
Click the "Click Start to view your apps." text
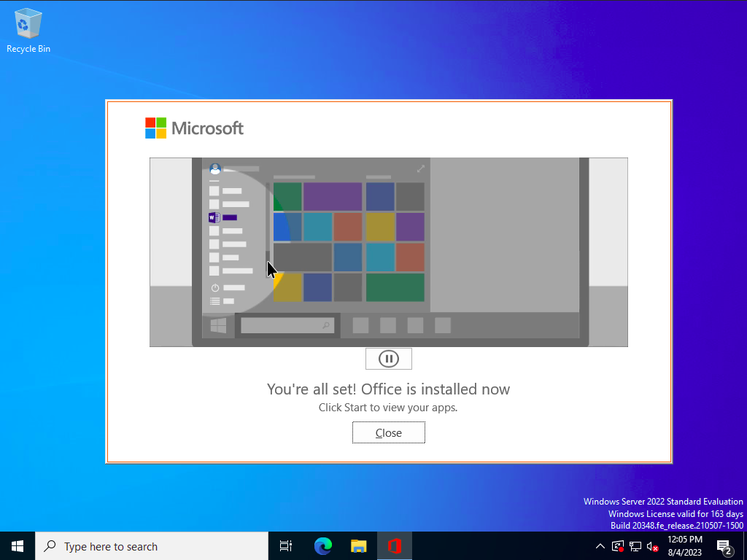pos(388,408)
